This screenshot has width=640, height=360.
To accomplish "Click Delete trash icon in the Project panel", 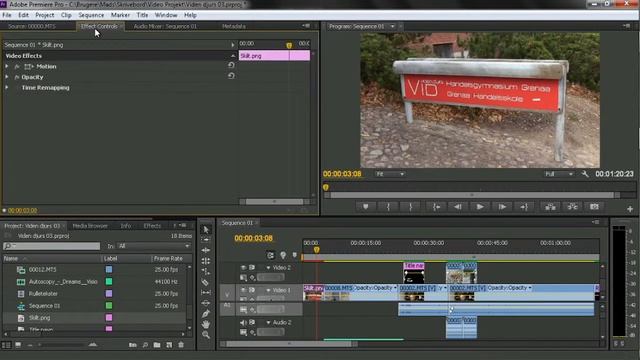I will tap(181, 345).
